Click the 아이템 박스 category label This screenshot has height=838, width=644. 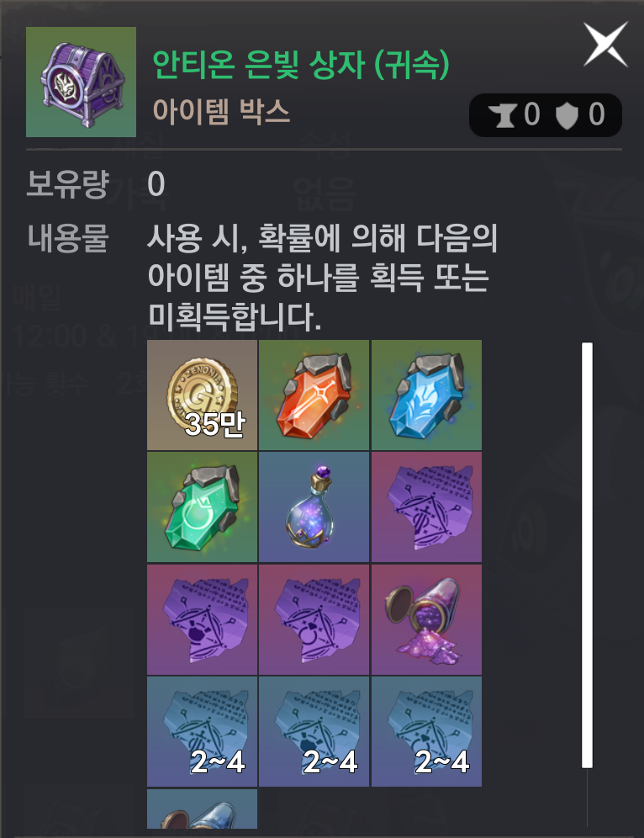(222, 112)
